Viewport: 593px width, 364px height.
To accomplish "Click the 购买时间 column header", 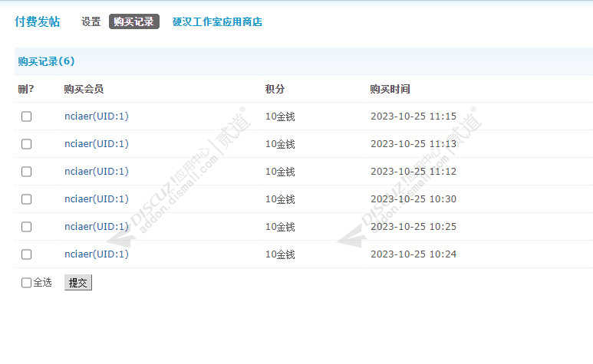I will tap(390, 89).
